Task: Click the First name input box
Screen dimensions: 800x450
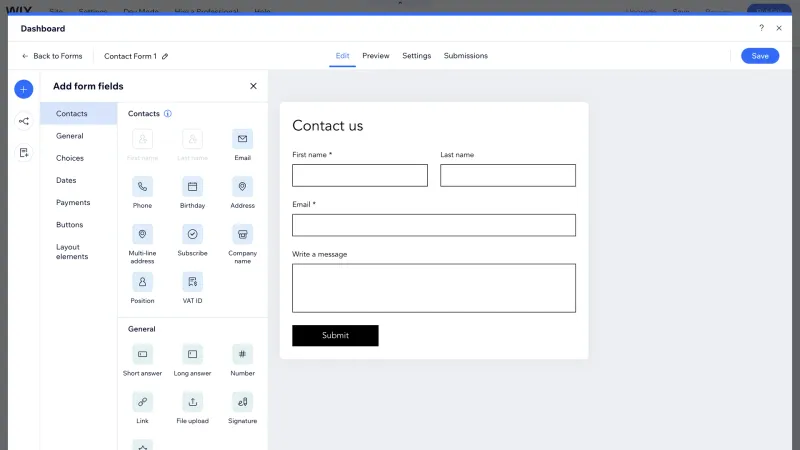Action: click(x=360, y=175)
